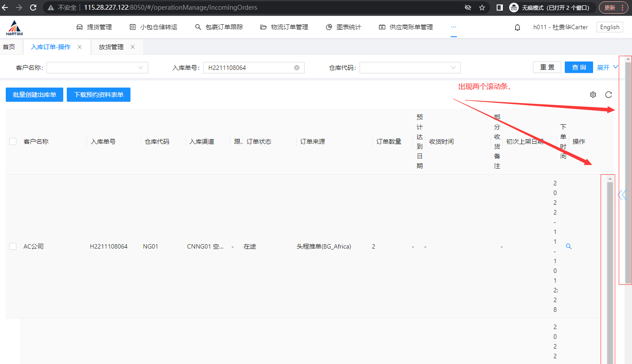The image size is (632, 364).
Task: Switch language with the English button
Action: tap(609, 27)
